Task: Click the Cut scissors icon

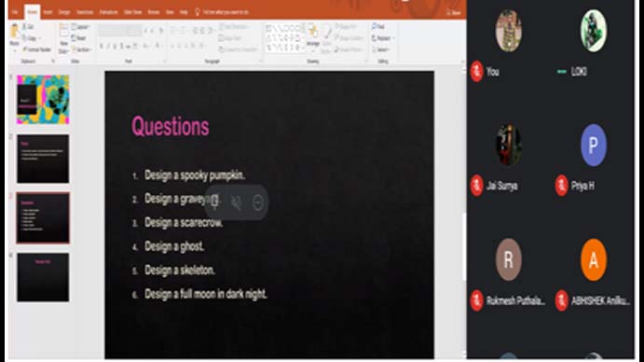Action: coord(24,27)
